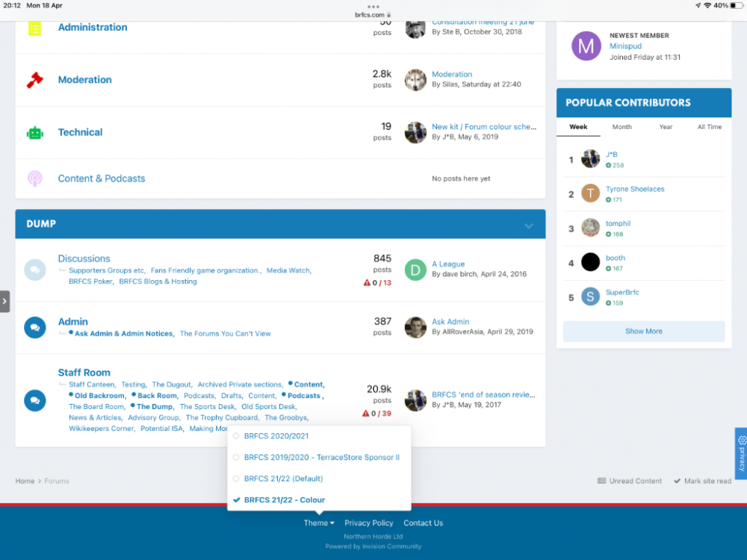Click the red gavel Moderation forum icon
Image resolution: width=747 pixels, height=560 pixels.
coord(35,80)
